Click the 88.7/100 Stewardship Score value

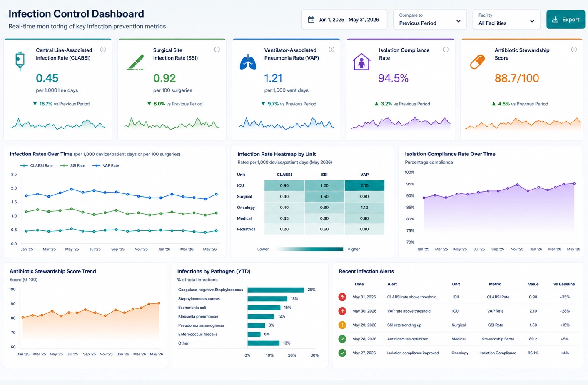[x=517, y=78]
